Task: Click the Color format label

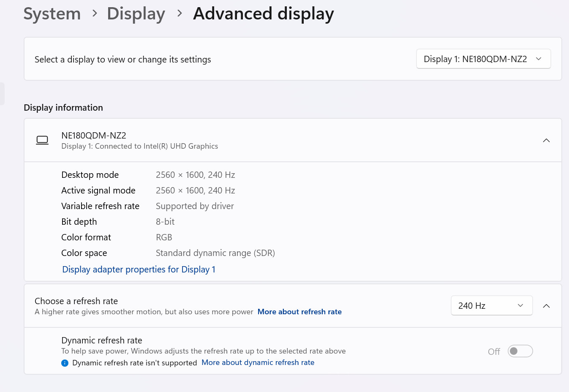Action: [86, 237]
